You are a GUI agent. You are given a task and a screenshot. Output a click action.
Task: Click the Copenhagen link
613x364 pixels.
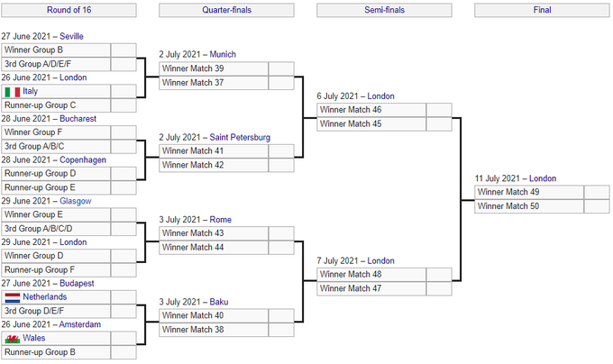point(83,159)
